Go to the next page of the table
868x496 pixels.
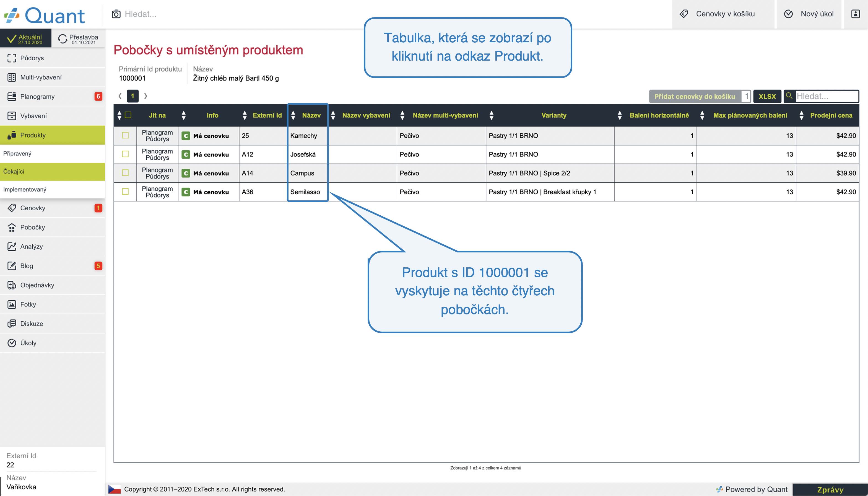[146, 96]
